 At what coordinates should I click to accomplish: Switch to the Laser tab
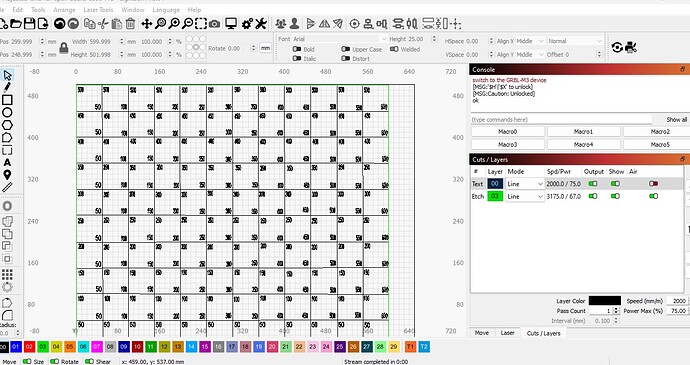click(x=507, y=333)
